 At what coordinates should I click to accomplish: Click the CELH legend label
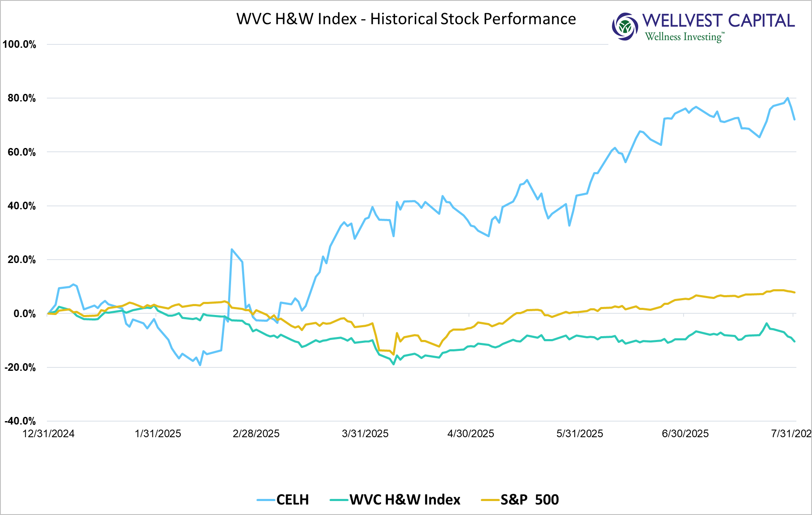pyautogui.click(x=292, y=500)
